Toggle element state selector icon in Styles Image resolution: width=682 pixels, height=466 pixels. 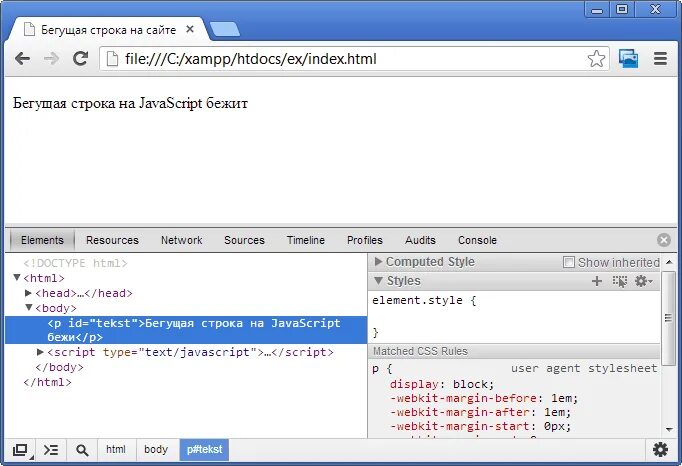619,281
